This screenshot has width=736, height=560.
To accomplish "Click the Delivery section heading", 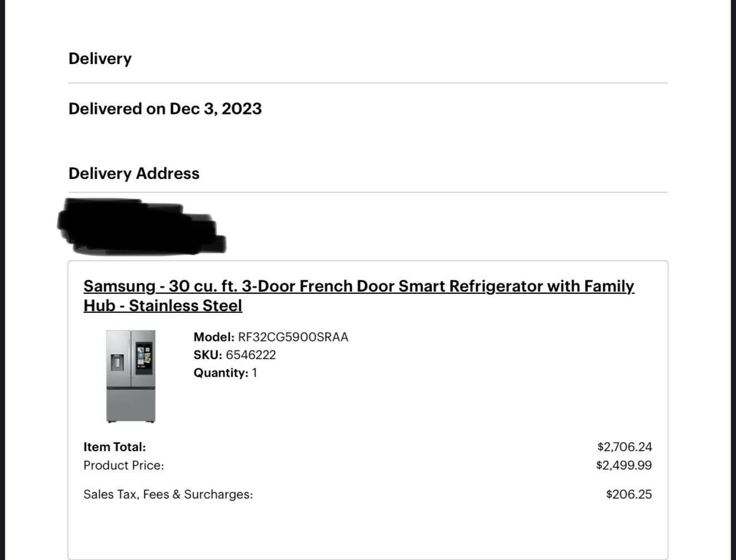I will click(x=100, y=59).
